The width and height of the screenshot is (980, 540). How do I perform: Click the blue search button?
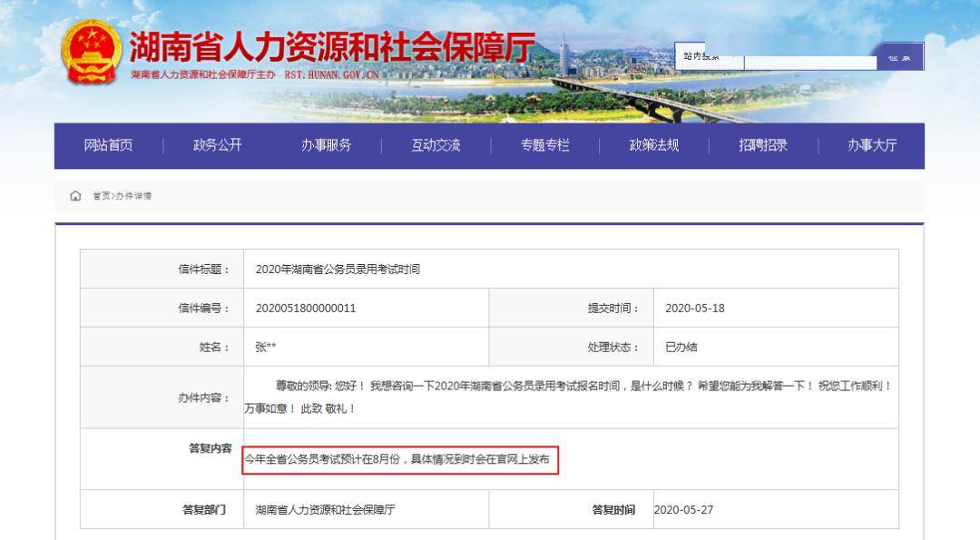[x=900, y=57]
